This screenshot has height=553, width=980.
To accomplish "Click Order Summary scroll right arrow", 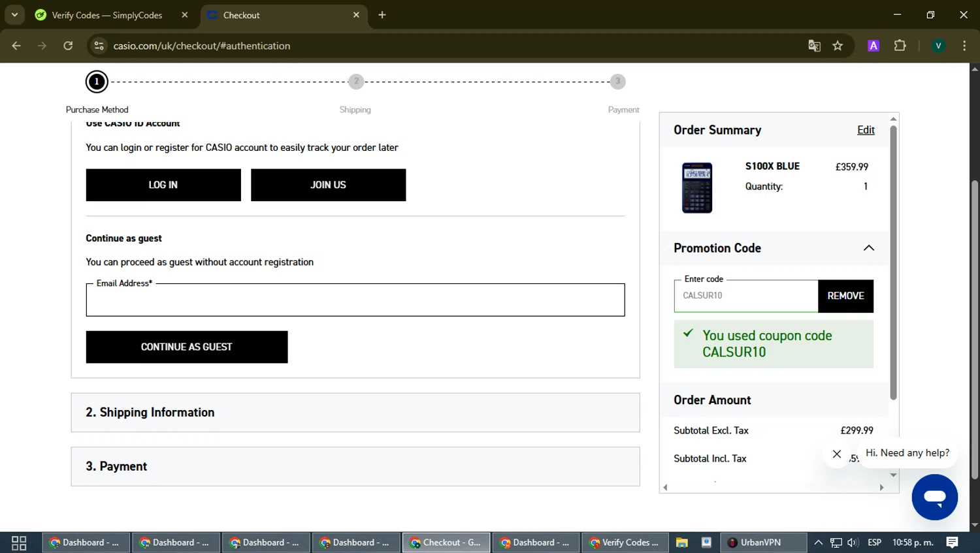I will click(x=881, y=487).
